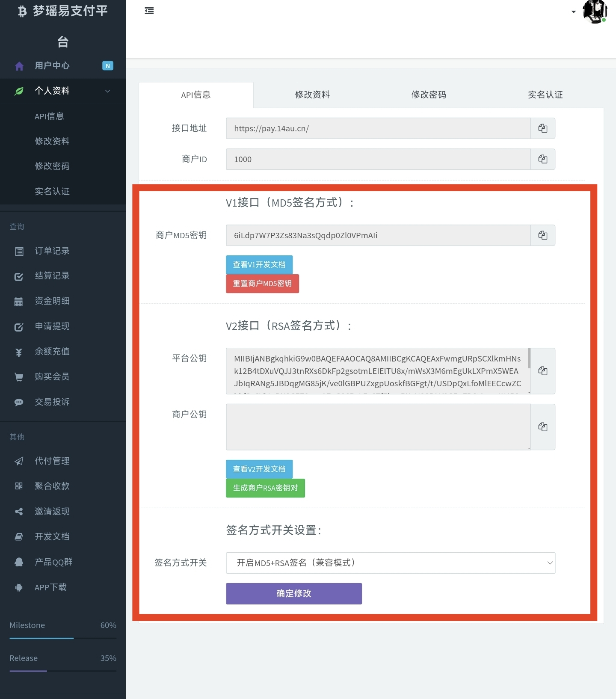The image size is (616, 699).
Task: Click the APP下载 android icon
Action: (19, 587)
